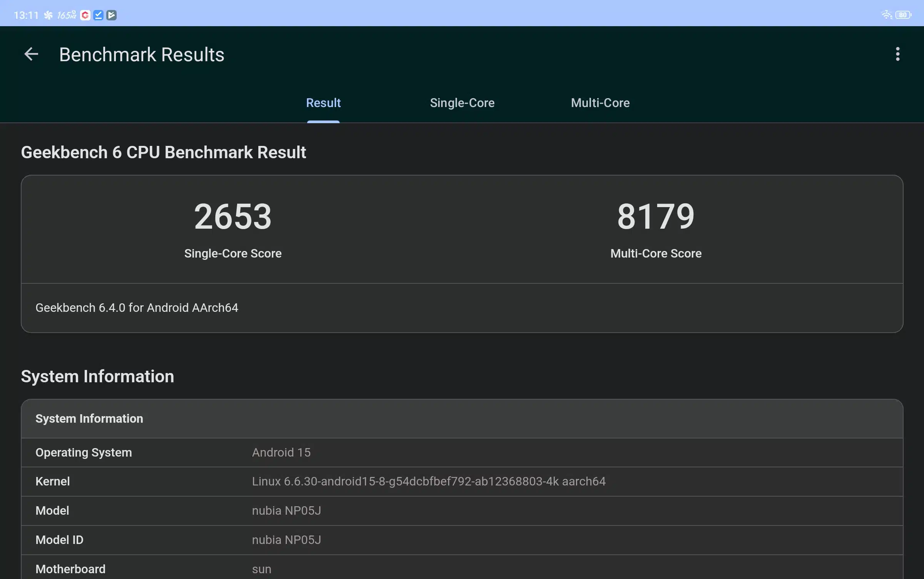Tap the Multi-Core Score label

click(x=656, y=253)
